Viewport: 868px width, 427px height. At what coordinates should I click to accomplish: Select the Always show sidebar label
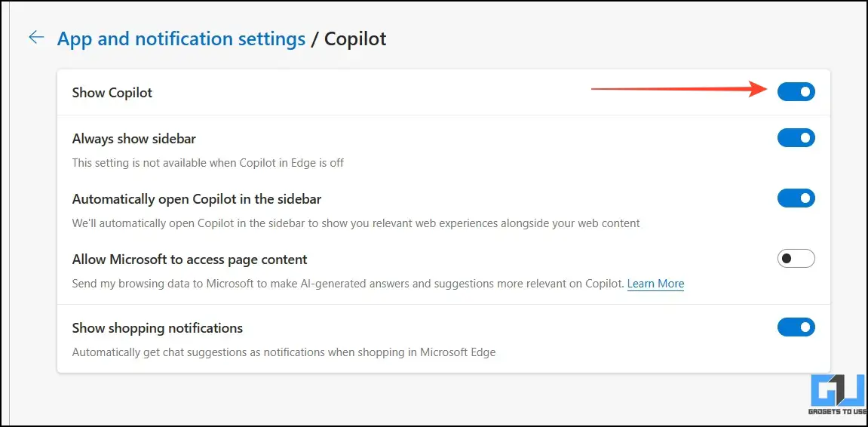click(134, 139)
